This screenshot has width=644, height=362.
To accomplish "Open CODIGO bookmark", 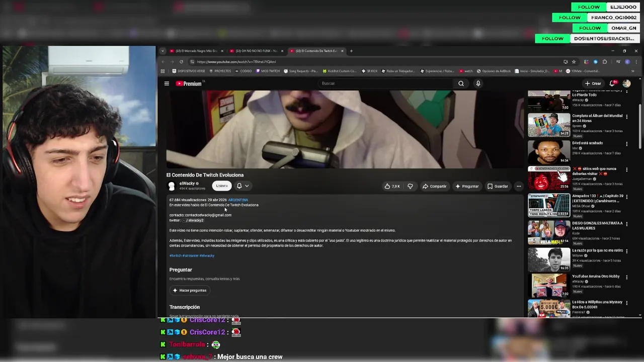I will click(x=244, y=71).
